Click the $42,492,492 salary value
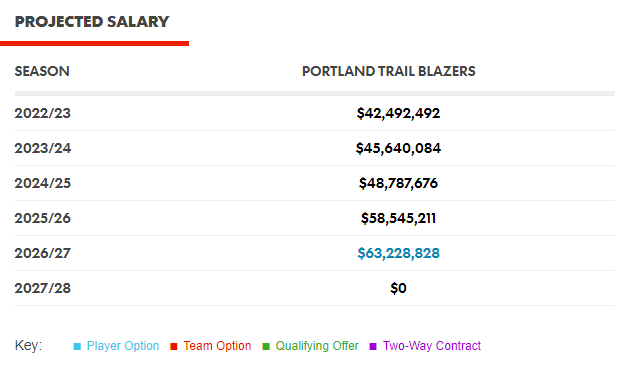Viewport: 630px width, 375px height. pos(398,113)
